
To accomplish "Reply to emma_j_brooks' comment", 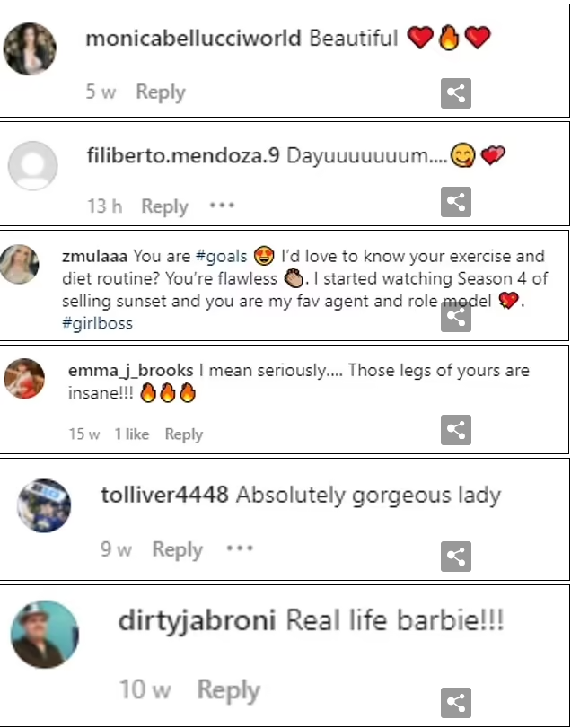I will click(184, 434).
